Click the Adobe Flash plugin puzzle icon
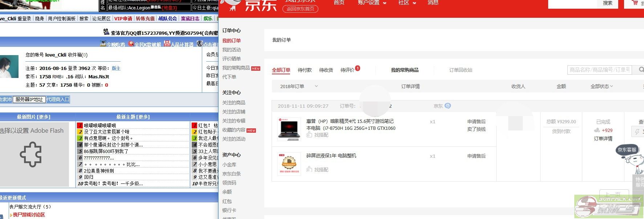The height and width of the screenshot is (219, 644). tap(31, 154)
